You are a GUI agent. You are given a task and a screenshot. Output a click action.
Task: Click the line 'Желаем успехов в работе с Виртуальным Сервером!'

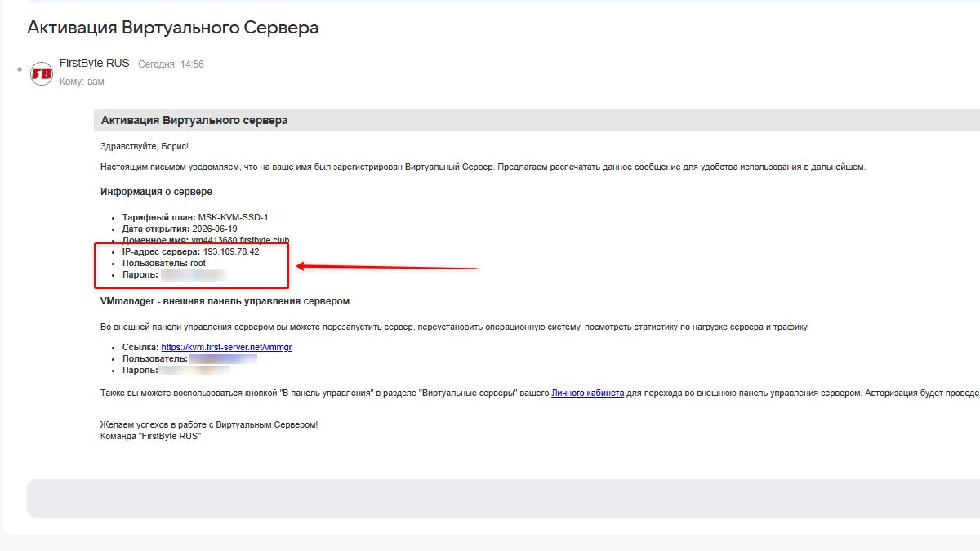[x=209, y=425]
